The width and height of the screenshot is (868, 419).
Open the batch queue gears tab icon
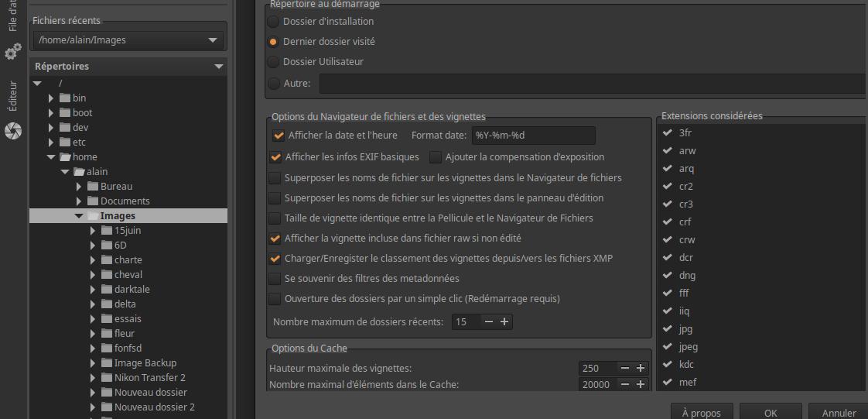coord(12,53)
